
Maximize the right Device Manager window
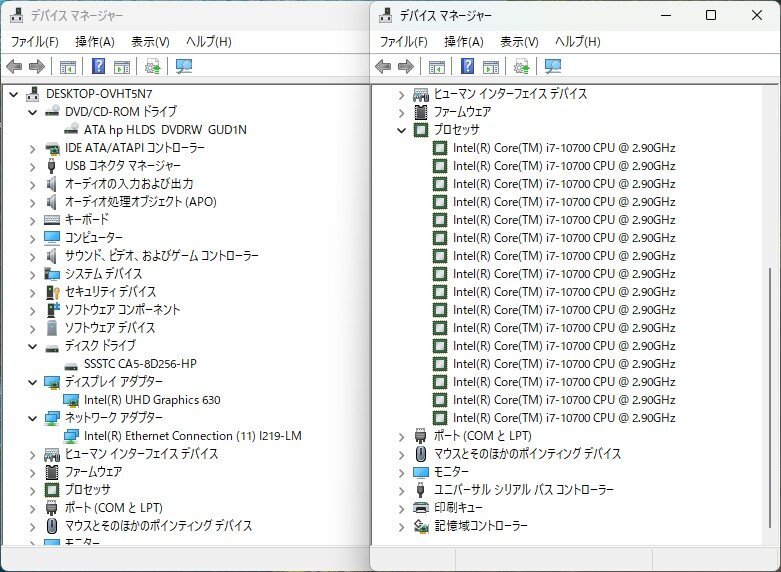coord(711,15)
